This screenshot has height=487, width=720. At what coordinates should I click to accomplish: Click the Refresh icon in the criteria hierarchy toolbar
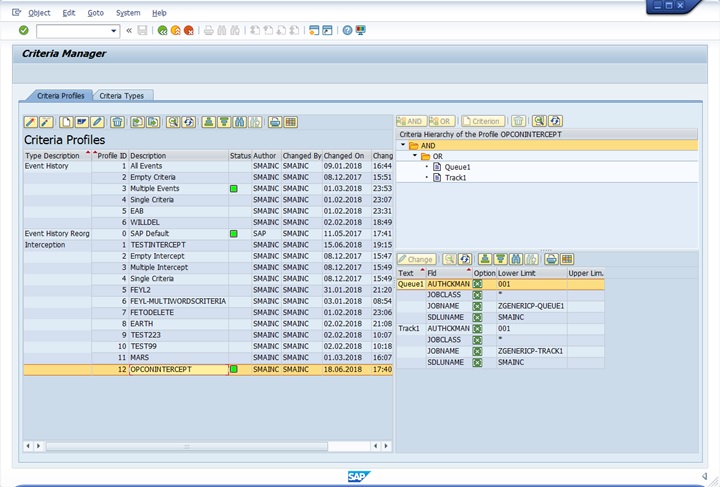pyautogui.click(x=555, y=121)
